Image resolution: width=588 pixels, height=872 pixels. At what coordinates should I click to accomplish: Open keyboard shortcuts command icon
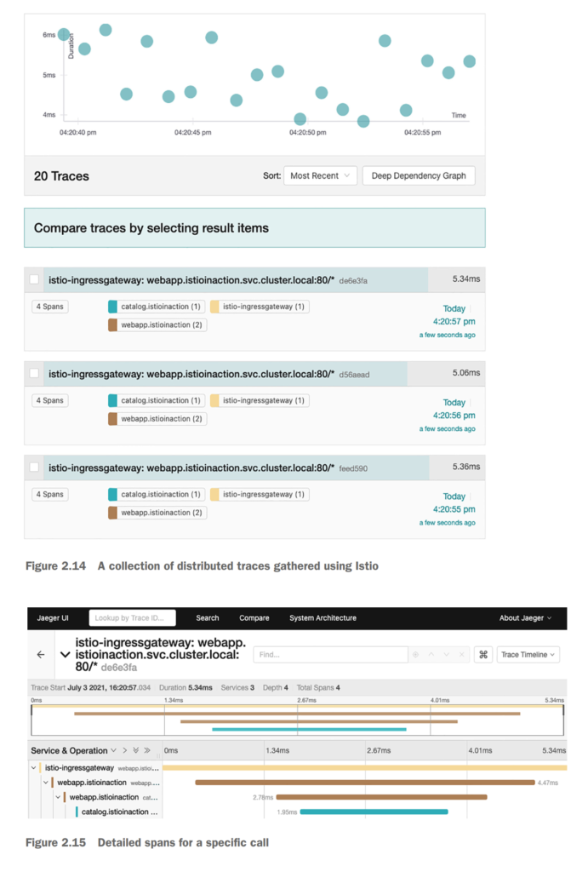[482, 655]
